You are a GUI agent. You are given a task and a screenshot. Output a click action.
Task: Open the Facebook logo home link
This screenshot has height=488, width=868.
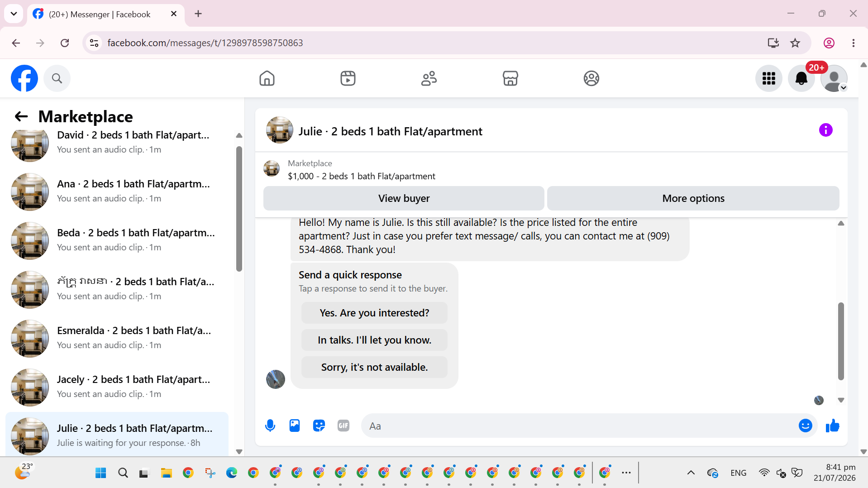tap(24, 78)
